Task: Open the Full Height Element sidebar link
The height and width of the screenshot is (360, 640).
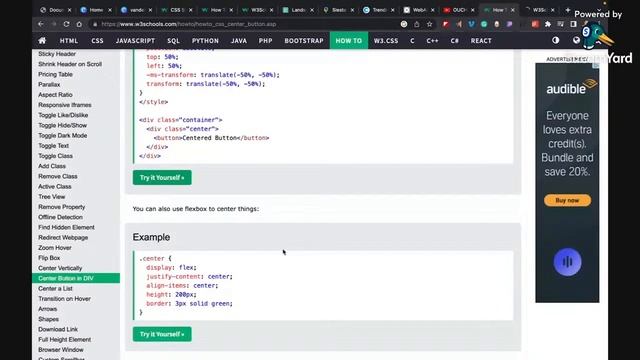Action: point(64,340)
